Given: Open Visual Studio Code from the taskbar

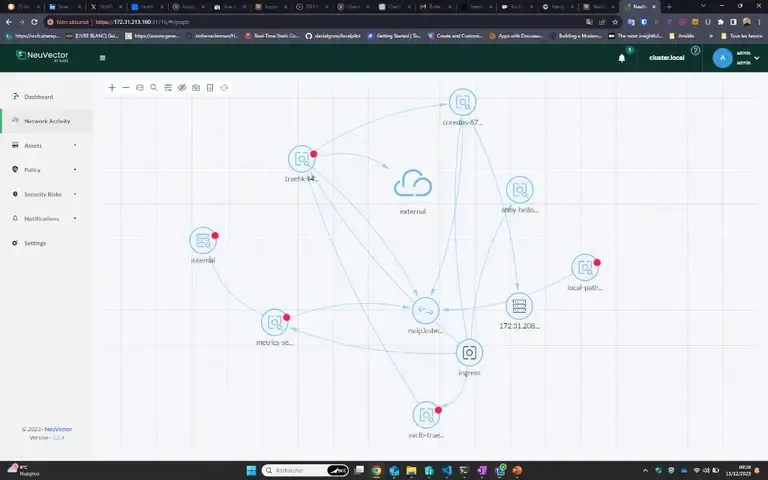Looking at the screenshot, I should [447, 471].
